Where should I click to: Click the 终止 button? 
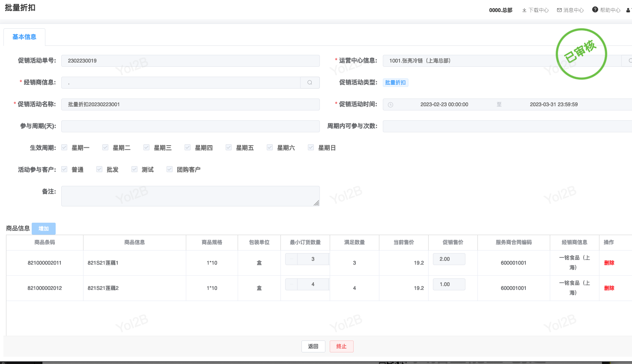coord(341,346)
